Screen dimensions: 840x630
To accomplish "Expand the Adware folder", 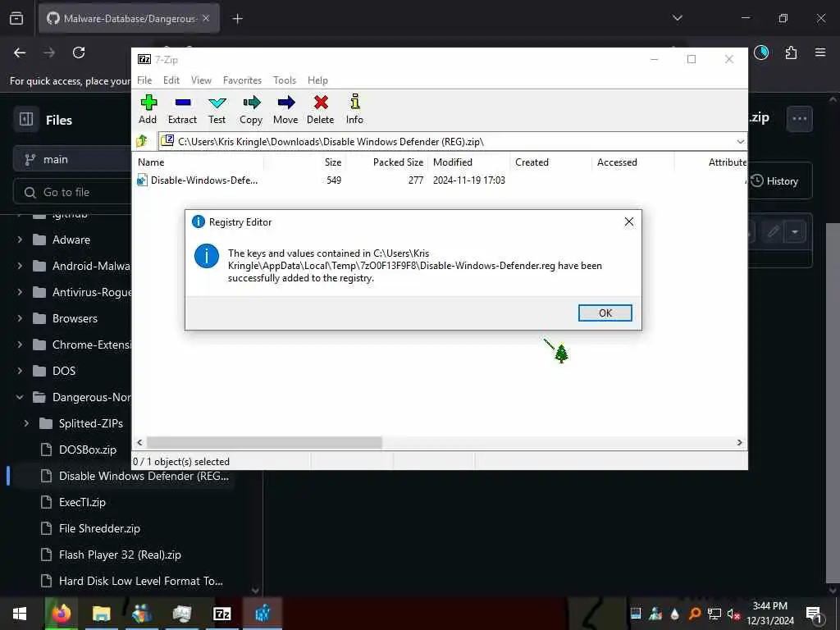I will [x=20, y=240].
